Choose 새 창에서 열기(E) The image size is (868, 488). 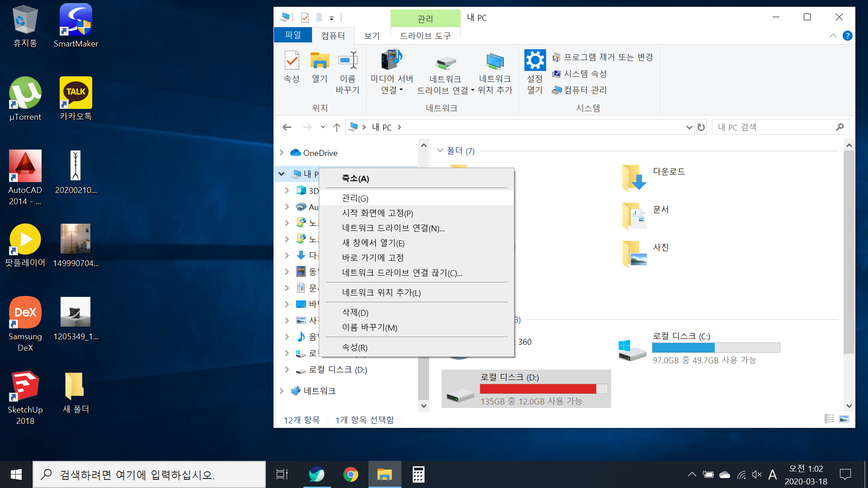click(416, 243)
